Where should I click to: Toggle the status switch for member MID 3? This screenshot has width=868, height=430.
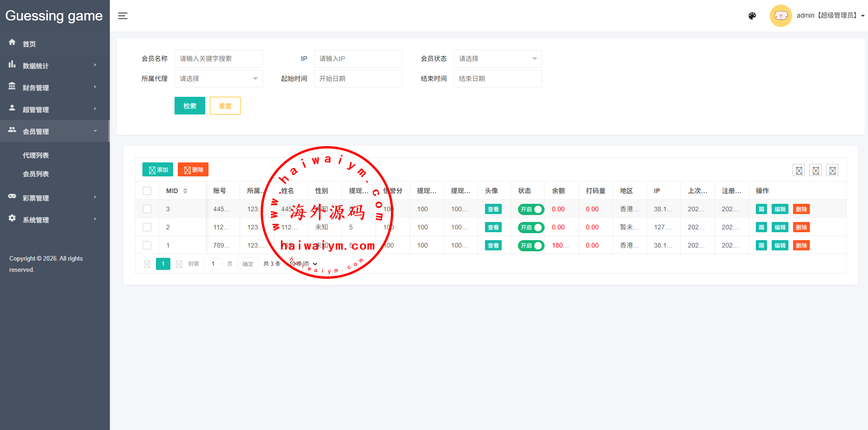(531, 209)
